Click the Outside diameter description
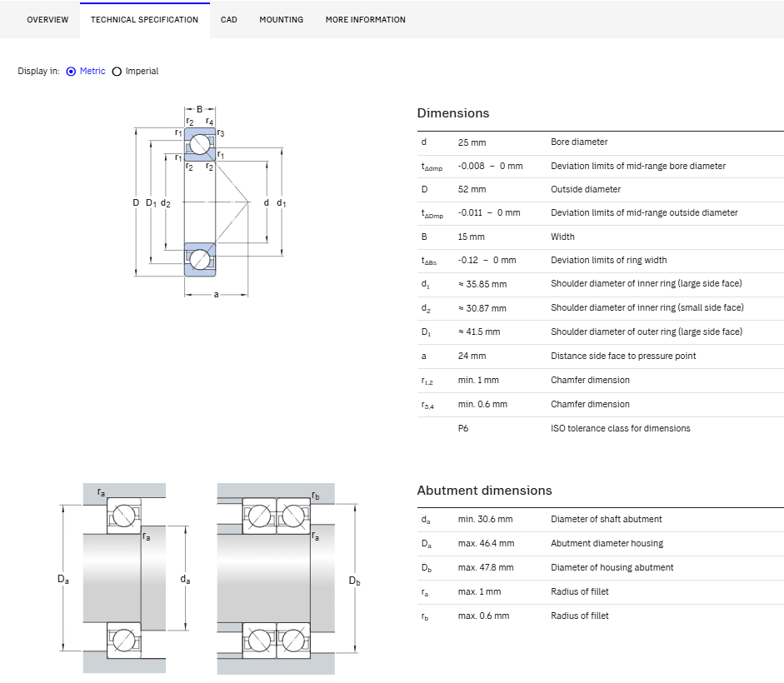784x683 pixels. coord(586,190)
